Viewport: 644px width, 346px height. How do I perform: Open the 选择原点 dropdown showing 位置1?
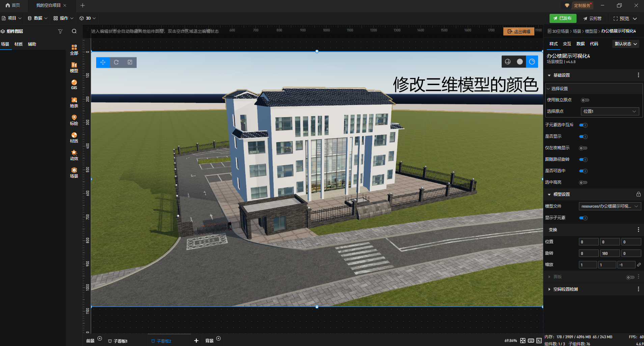point(609,111)
